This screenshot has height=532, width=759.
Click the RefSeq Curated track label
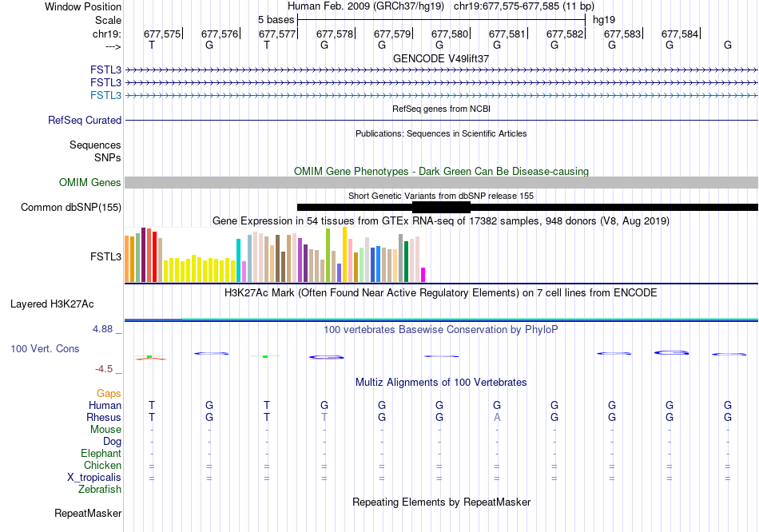click(85, 120)
